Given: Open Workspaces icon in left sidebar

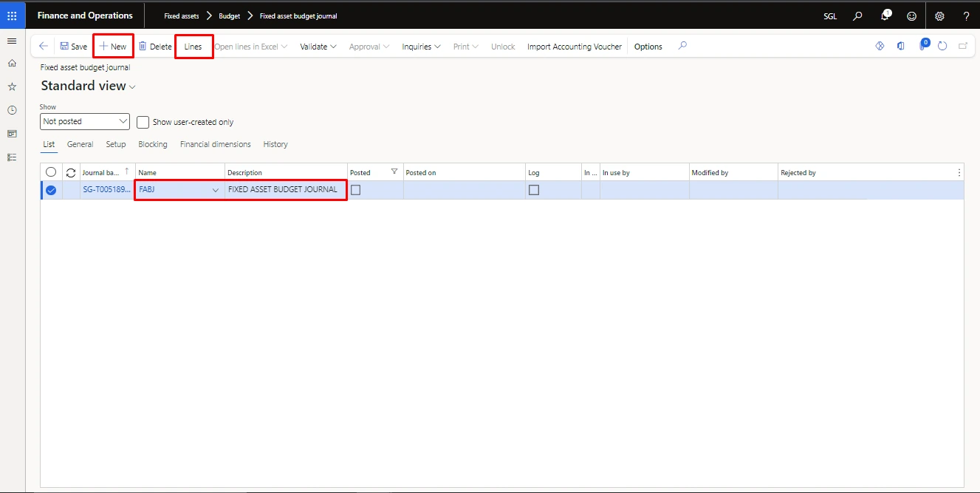Looking at the screenshot, I should (x=11, y=134).
